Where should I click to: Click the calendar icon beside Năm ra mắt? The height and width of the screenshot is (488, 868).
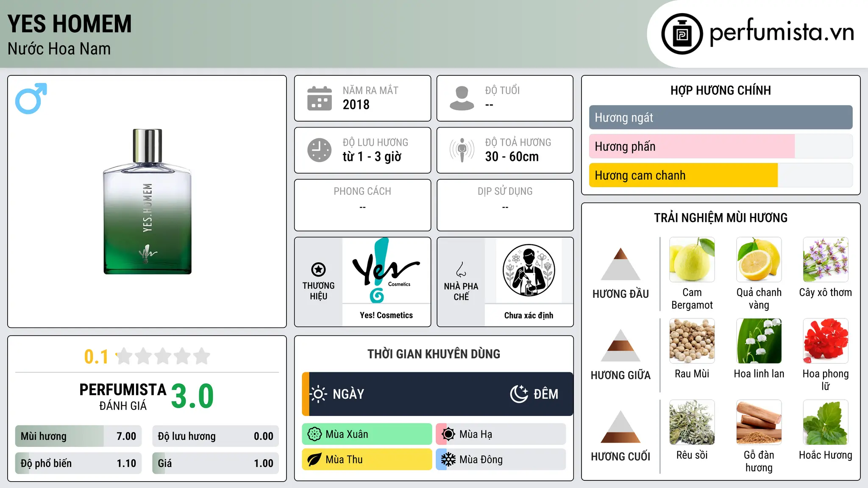(320, 98)
